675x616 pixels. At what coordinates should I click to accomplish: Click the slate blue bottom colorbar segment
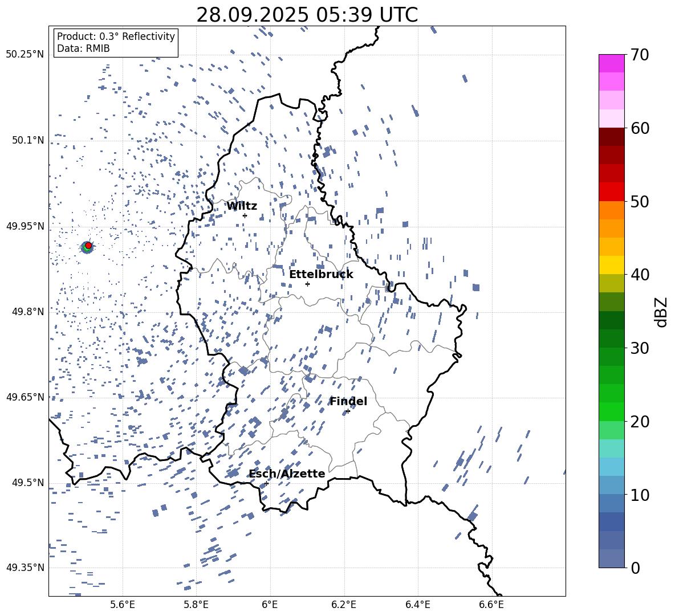(x=612, y=558)
